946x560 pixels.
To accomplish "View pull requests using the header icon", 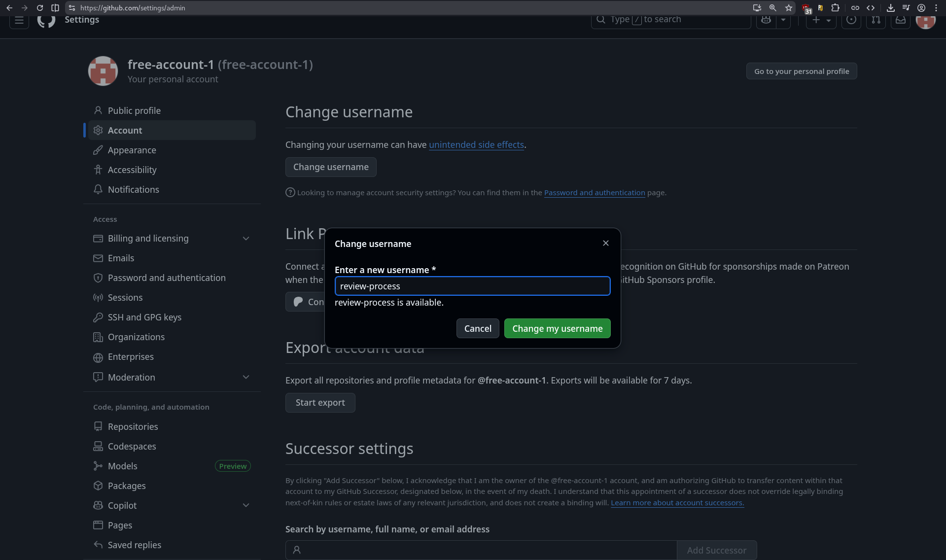I will click(x=876, y=20).
